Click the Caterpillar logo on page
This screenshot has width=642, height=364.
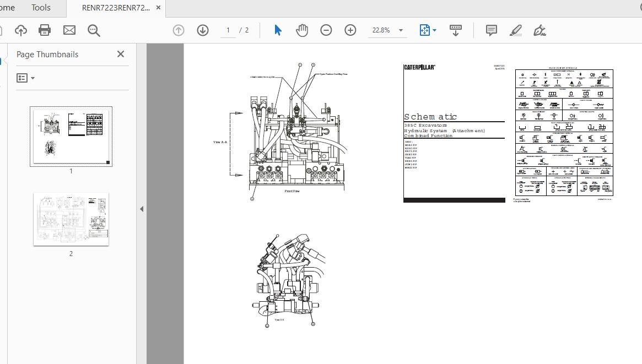pyautogui.click(x=419, y=67)
